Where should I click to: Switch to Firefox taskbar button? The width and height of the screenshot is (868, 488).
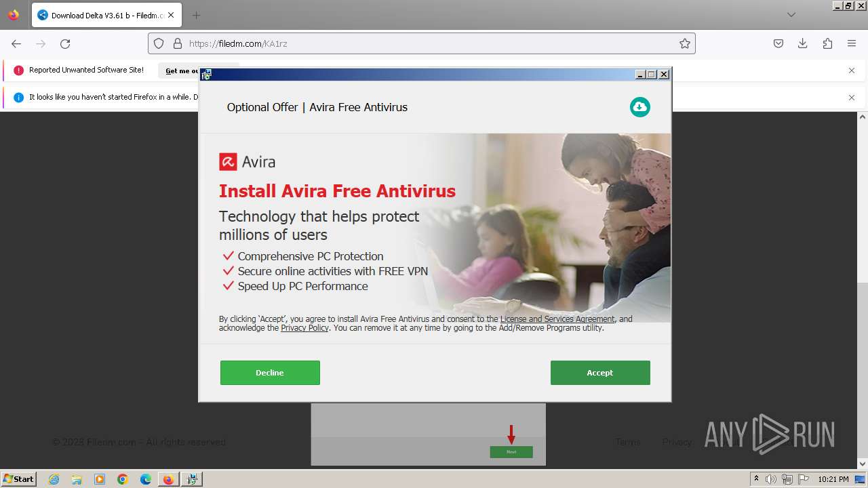click(x=168, y=479)
